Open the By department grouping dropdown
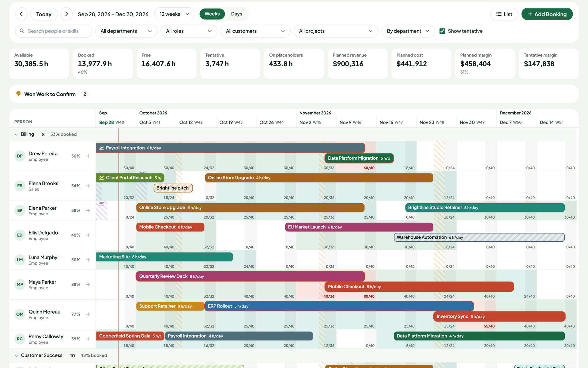 pyautogui.click(x=408, y=31)
